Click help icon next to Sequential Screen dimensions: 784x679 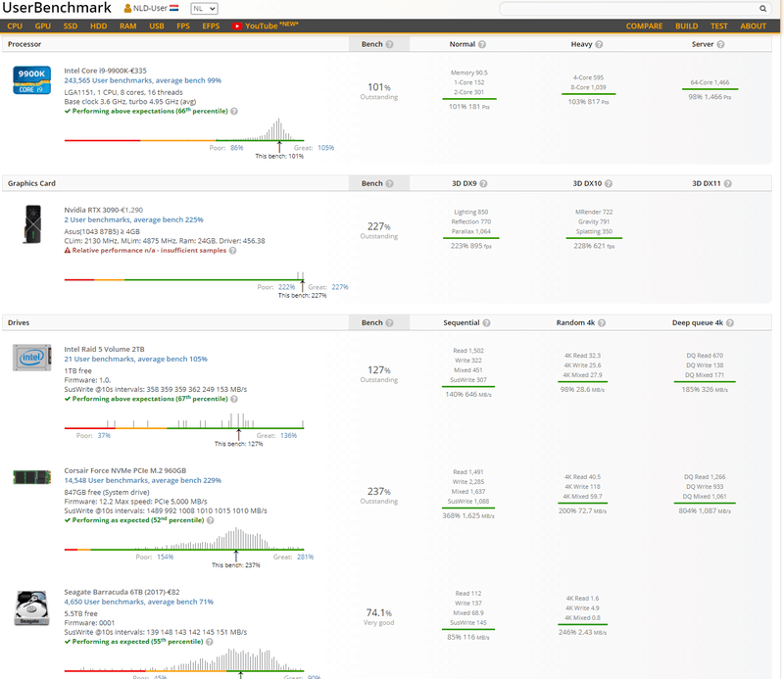click(486, 323)
